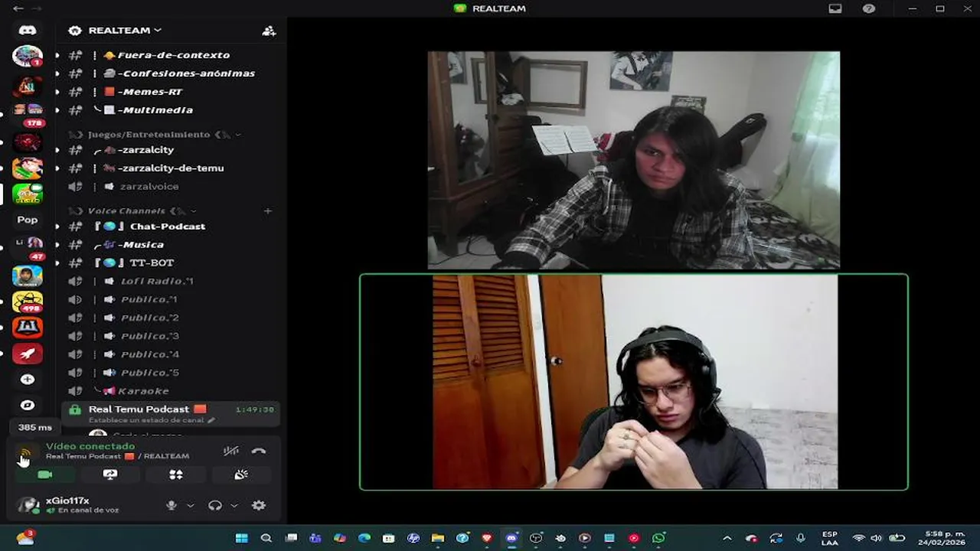Toggle the camera off
This screenshot has width=980, height=551.
(44, 474)
